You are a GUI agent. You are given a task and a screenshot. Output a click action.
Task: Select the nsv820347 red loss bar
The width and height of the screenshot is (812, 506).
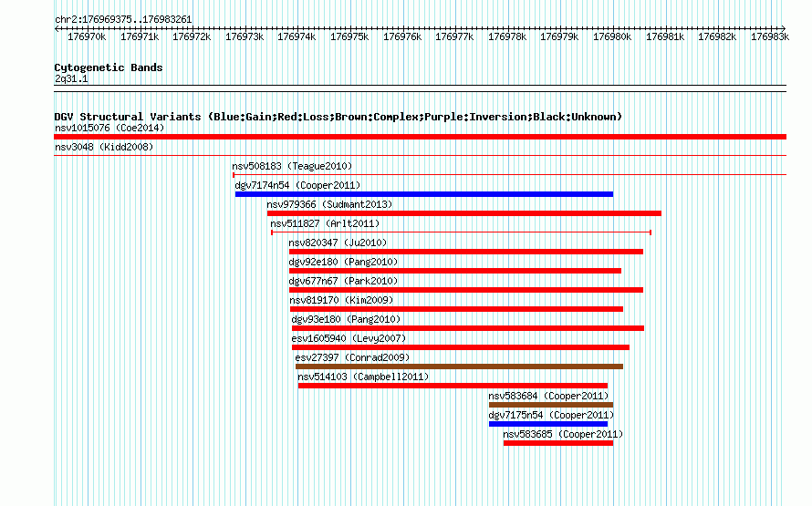tap(466, 252)
